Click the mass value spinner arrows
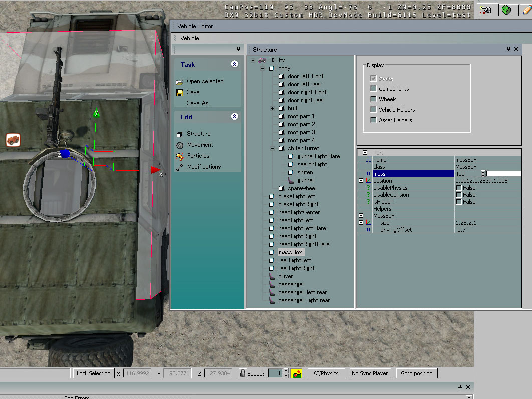 pos(483,174)
